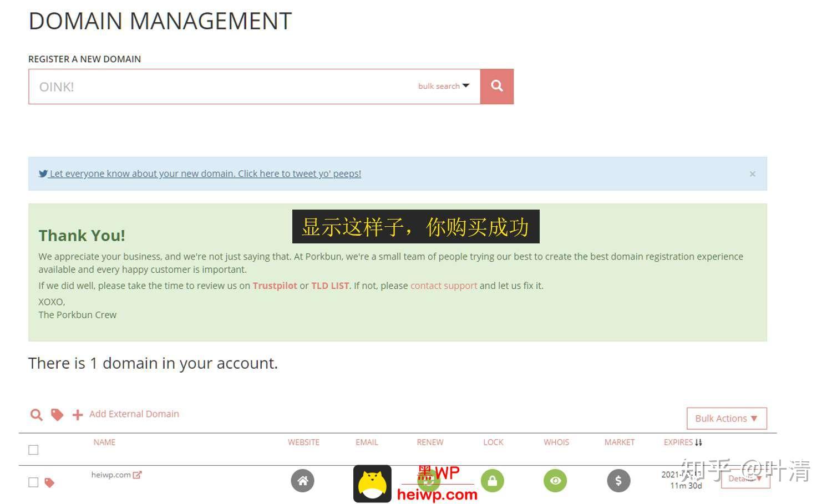Click the green Lock icon for heiwp.com
The image size is (832, 504).
point(492,481)
